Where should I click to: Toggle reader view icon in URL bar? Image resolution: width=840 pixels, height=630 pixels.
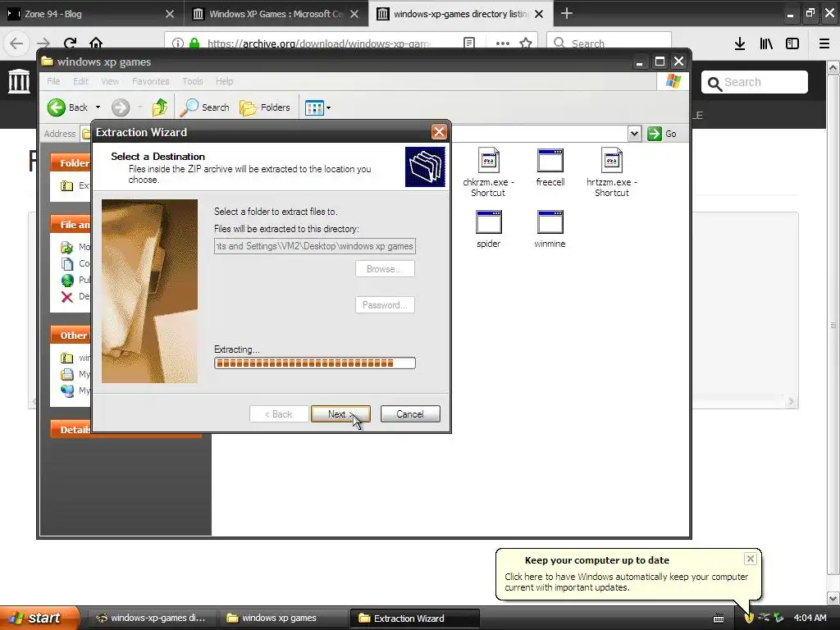coord(469,43)
